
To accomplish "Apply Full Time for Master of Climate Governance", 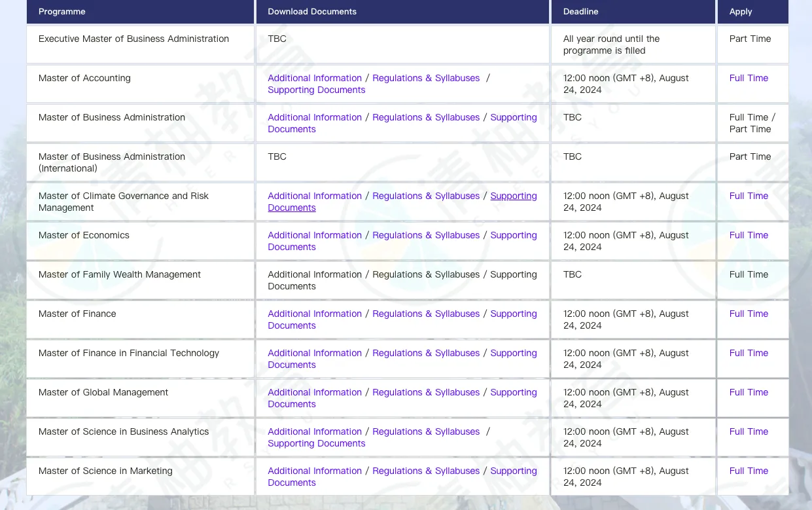I will 749,196.
